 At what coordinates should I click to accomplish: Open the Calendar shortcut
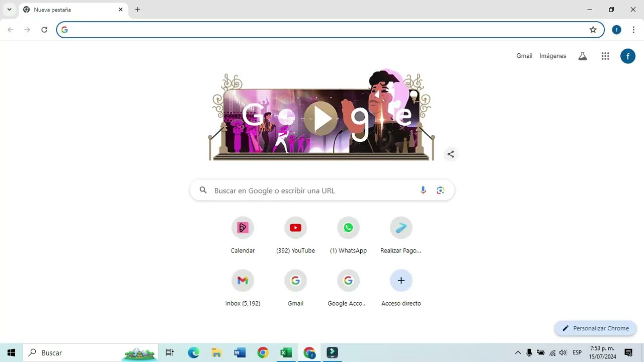pyautogui.click(x=243, y=235)
